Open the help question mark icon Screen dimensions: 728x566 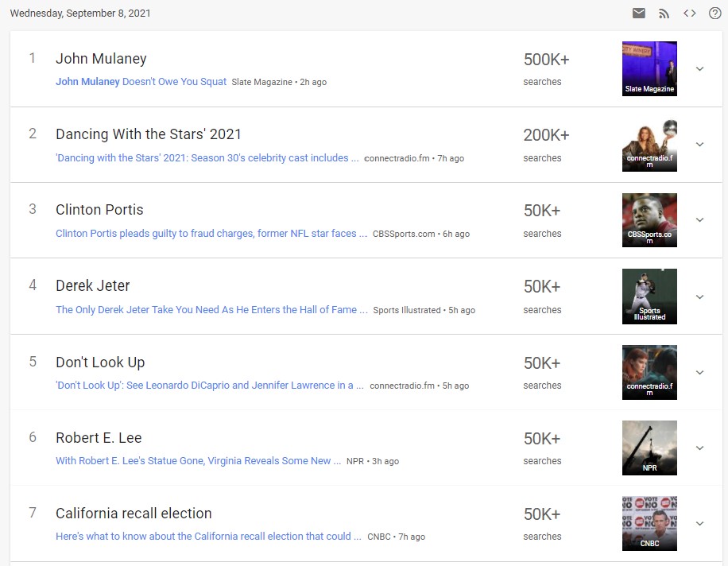pos(714,14)
